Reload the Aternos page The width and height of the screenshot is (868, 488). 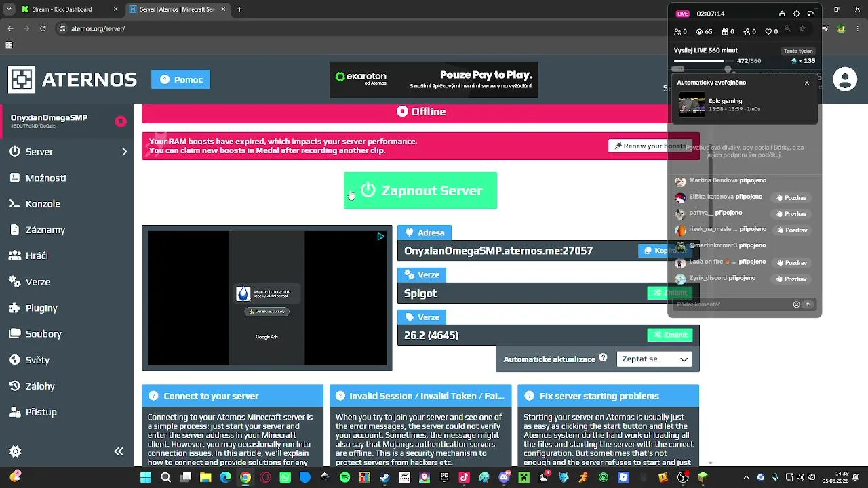pyautogui.click(x=43, y=28)
